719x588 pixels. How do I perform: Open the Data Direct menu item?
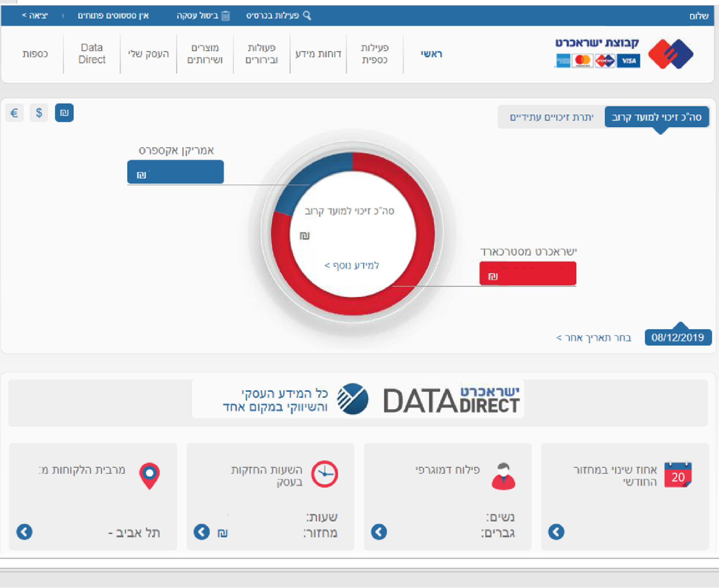pos(92,54)
